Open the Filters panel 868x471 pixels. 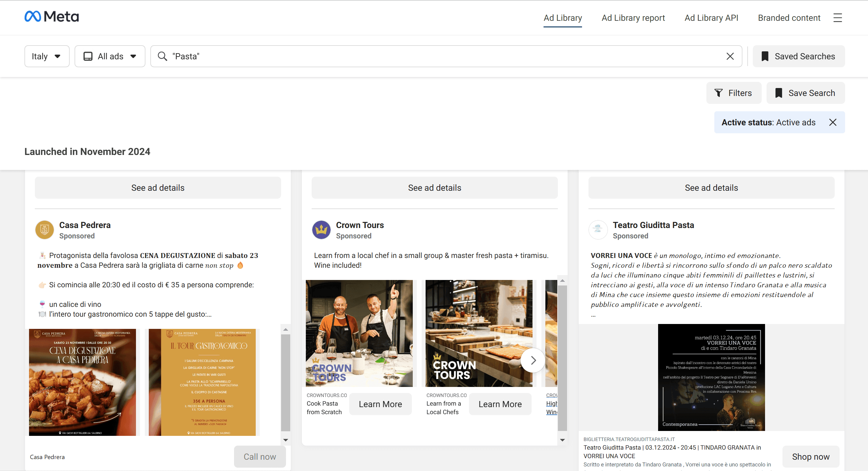coord(734,93)
